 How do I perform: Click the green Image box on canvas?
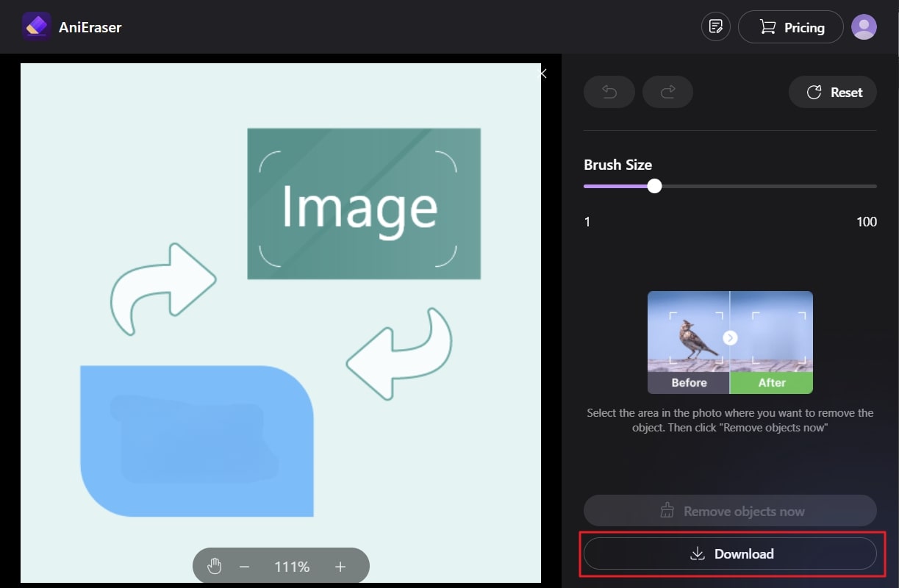pos(364,204)
